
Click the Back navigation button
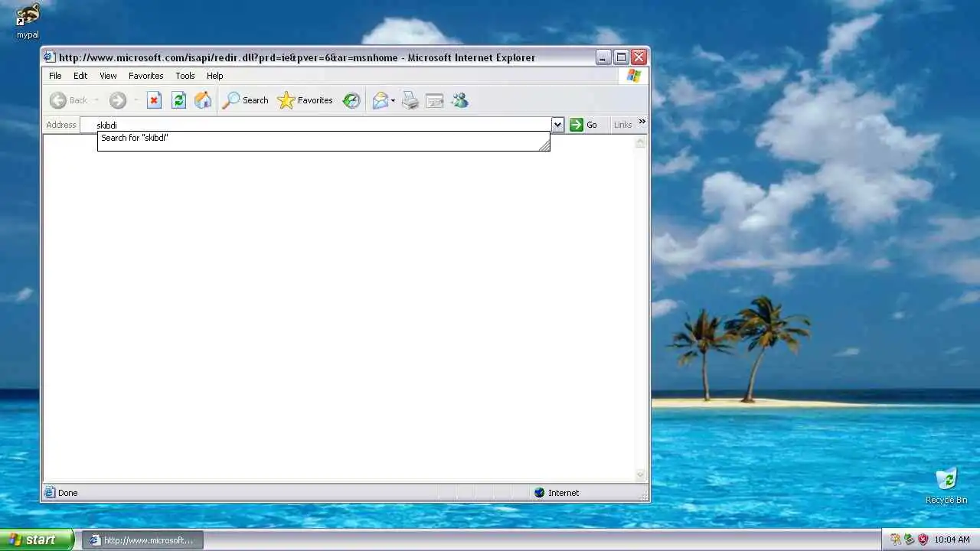point(68,100)
